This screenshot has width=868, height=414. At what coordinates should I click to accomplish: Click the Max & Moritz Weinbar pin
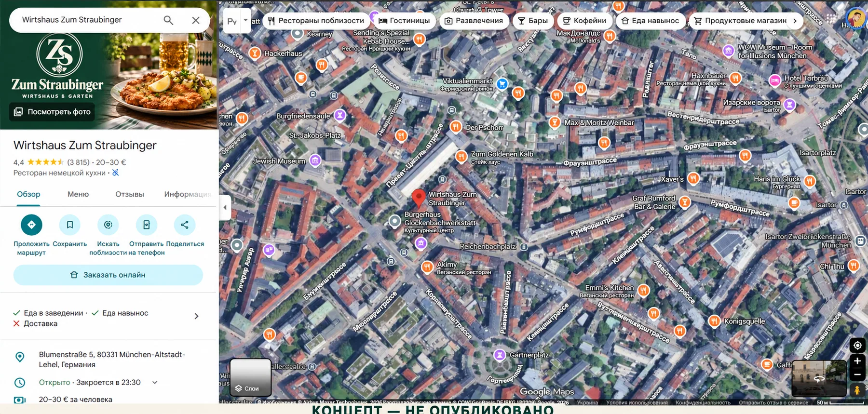point(555,122)
